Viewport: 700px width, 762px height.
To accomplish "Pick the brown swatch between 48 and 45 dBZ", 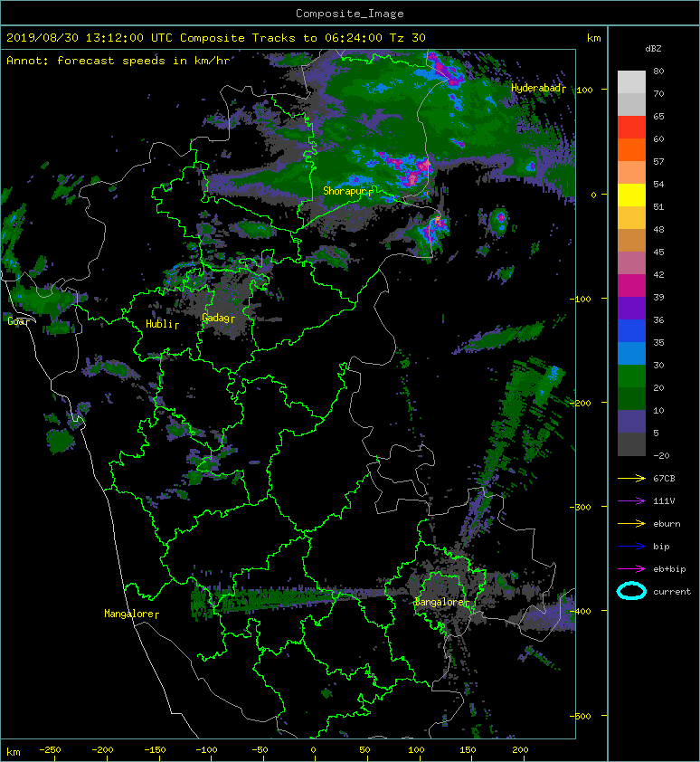I will (631, 241).
